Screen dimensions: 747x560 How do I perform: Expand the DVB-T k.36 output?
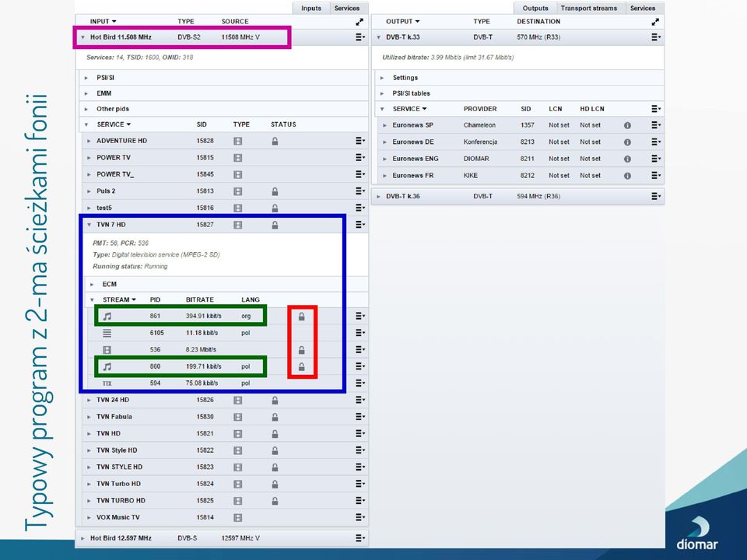coord(379,196)
